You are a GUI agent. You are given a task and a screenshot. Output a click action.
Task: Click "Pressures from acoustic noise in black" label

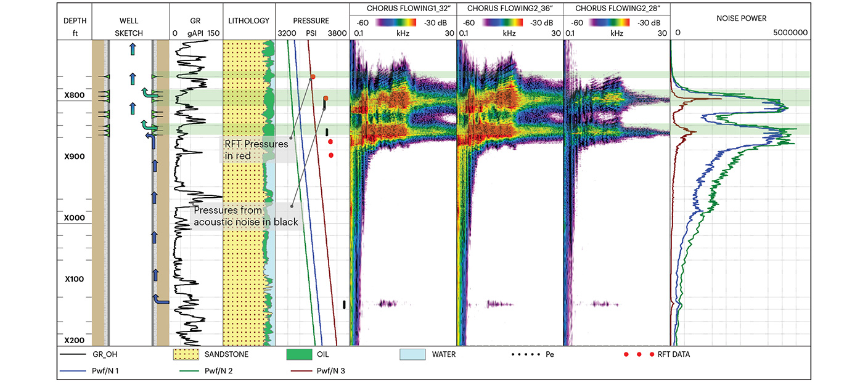tap(245, 216)
